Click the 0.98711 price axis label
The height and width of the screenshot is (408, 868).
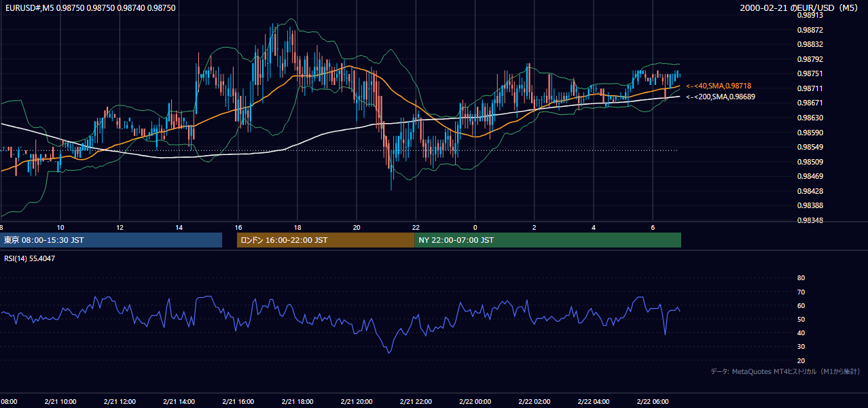(810, 88)
